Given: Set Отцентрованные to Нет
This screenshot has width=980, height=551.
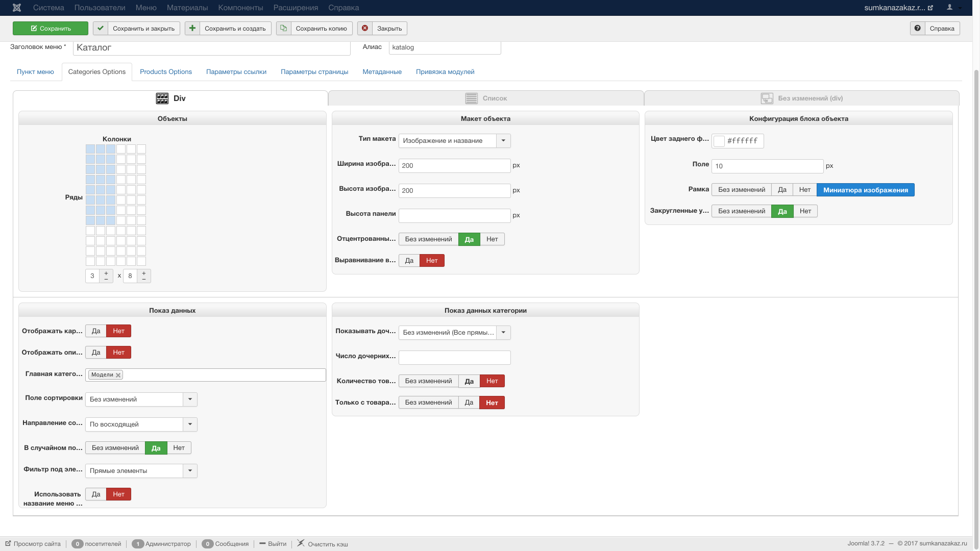Looking at the screenshot, I should tap(492, 239).
